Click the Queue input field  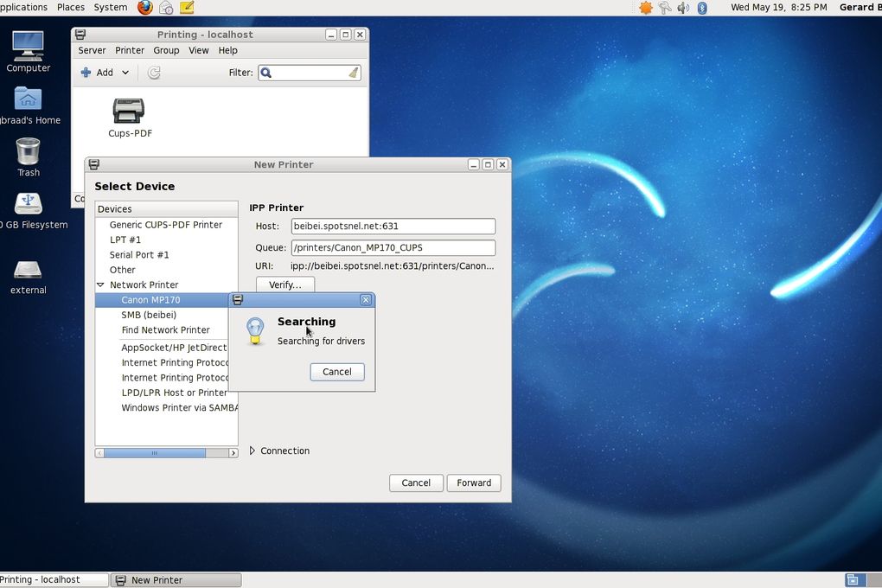pos(393,247)
